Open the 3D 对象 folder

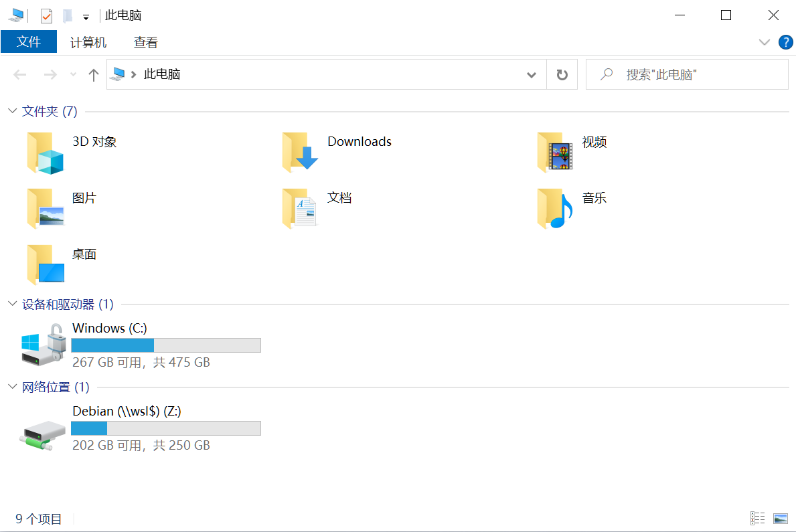(46, 153)
